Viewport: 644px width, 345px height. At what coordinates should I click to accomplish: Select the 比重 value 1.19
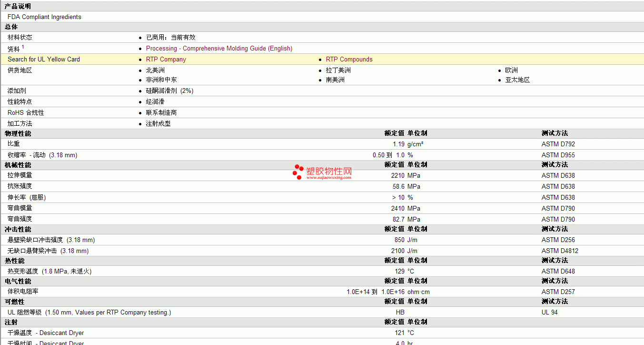[399, 144]
